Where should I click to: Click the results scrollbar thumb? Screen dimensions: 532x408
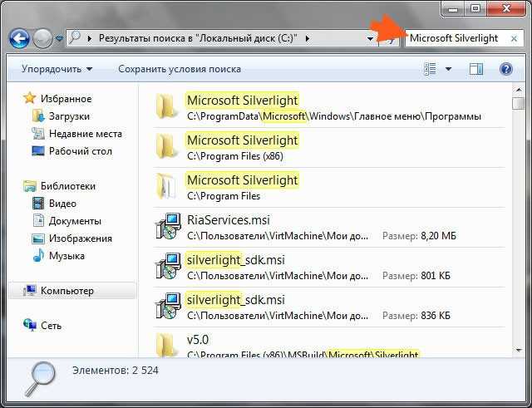click(x=518, y=103)
